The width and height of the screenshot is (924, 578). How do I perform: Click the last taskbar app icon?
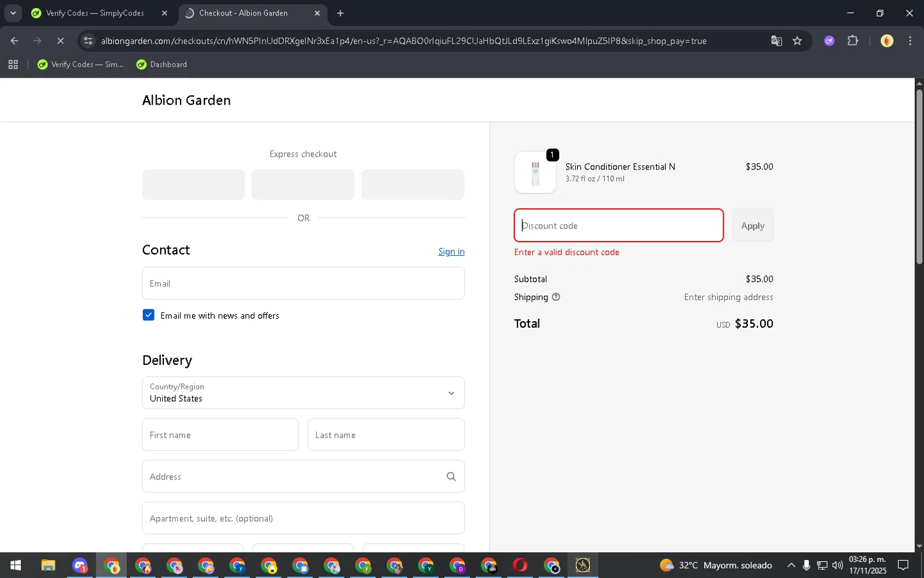pyautogui.click(x=583, y=565)
